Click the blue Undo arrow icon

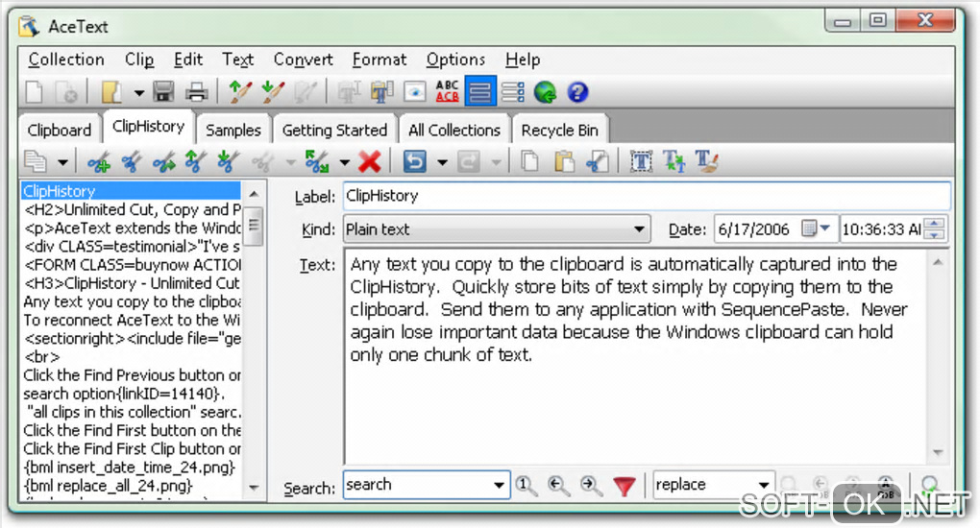(414, 162)
